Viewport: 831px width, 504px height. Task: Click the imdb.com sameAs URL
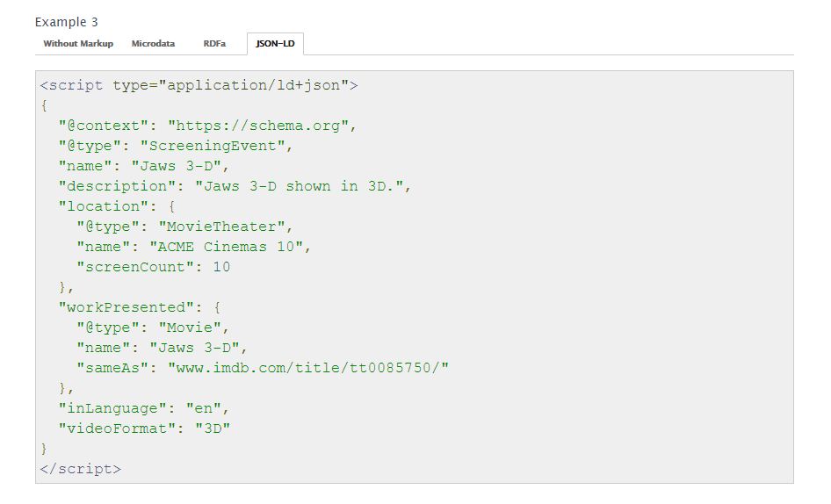coord(308,368)
